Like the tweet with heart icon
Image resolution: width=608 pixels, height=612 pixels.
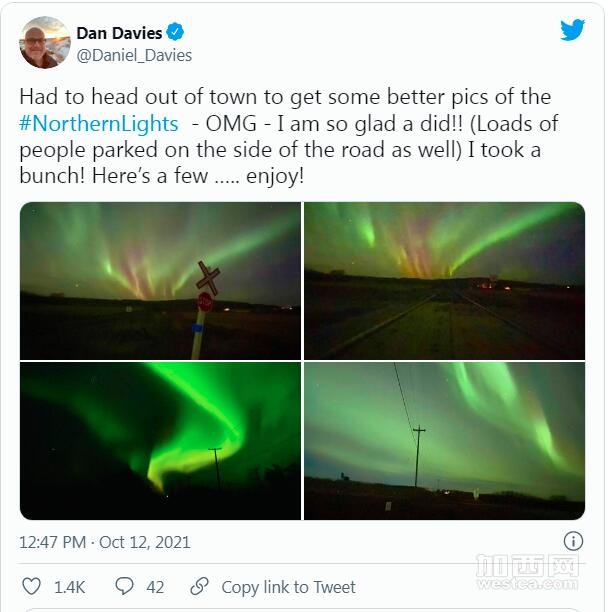[x=31, y=587]
